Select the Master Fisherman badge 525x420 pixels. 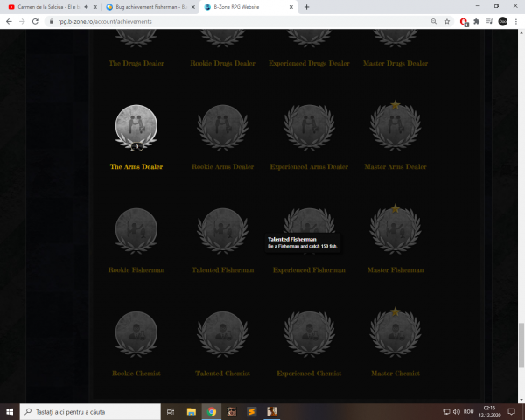[x=395, y=229]
